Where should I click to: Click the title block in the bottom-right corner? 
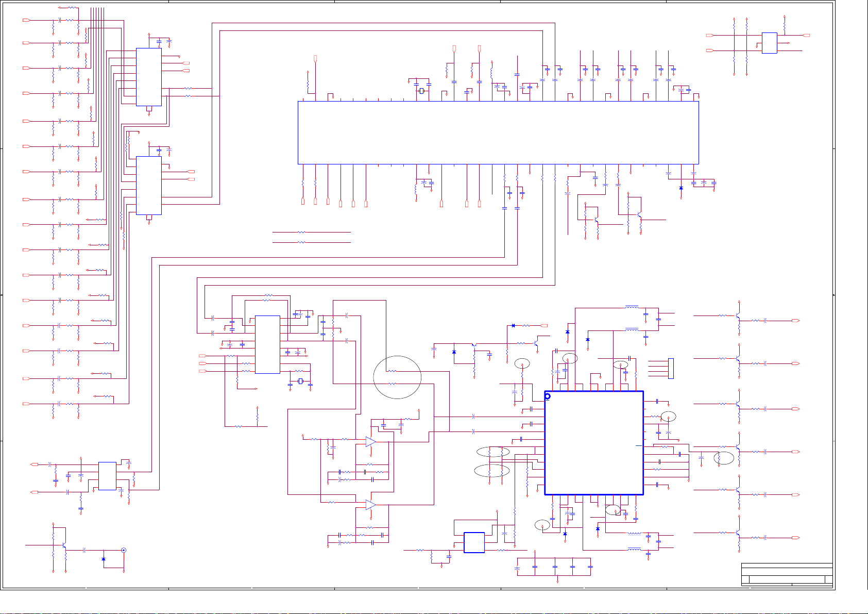tap(787, 574)
